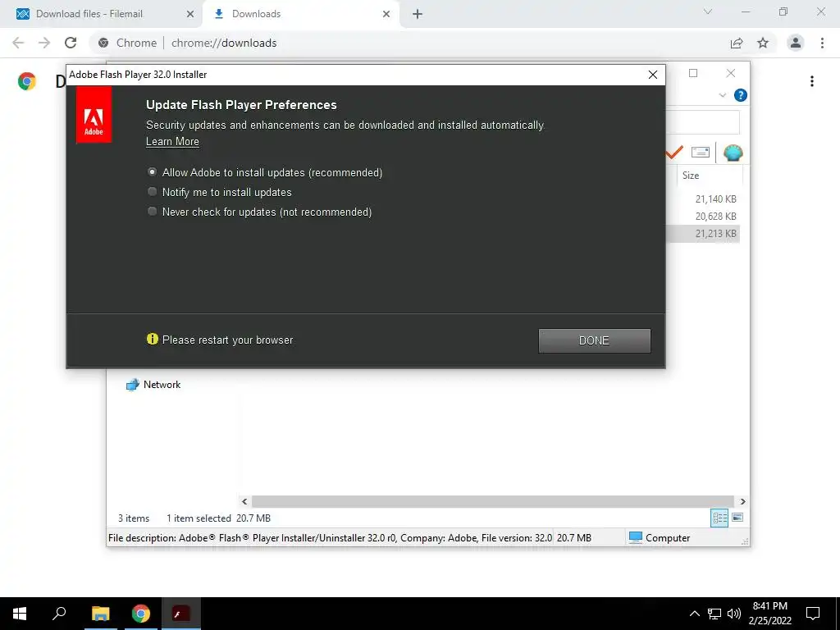Image resolution: width=840 pixels, height=630 pixels.
Task: Click Flash installer taskbar icon
Action: coord(181,614)
